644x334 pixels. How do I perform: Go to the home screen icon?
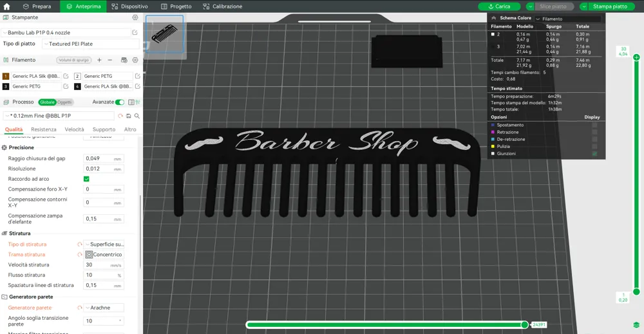pos(6,6)
